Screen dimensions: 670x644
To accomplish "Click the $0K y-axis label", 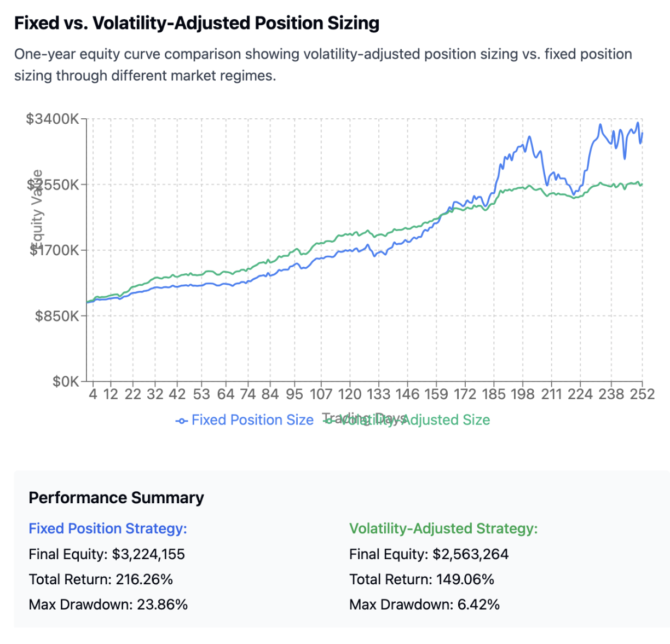I will (x=66, y=382).
